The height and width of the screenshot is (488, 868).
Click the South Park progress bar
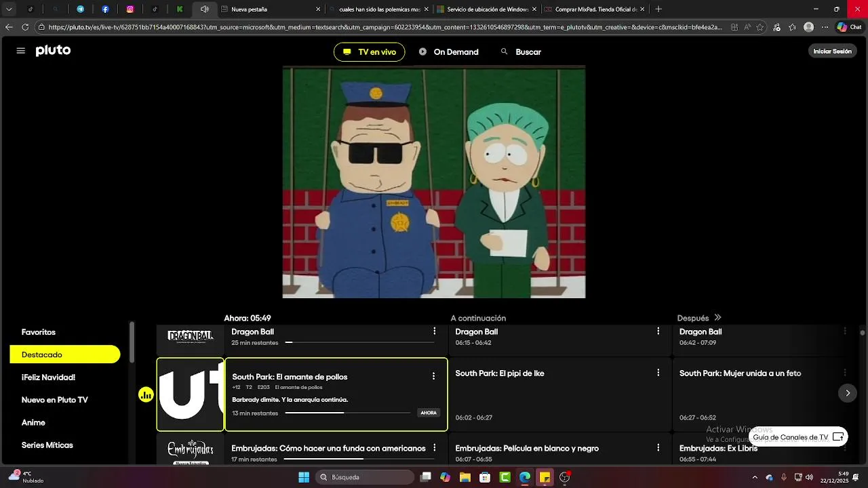(348, 413)
